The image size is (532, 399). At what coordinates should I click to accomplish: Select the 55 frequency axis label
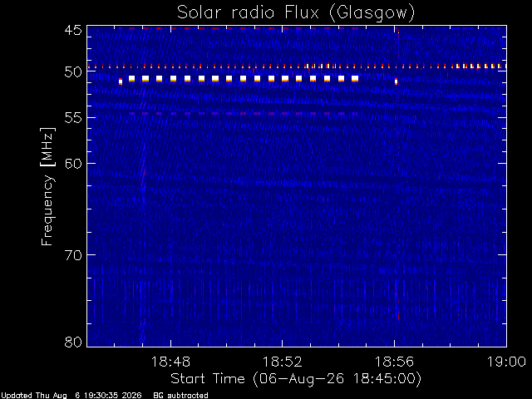(73, 118)
